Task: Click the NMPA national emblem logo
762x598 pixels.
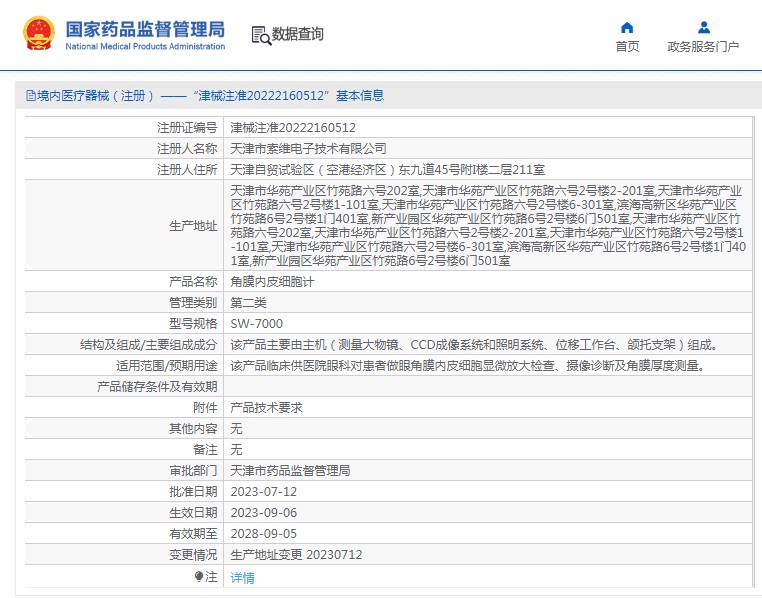Action: coord(41,34)
